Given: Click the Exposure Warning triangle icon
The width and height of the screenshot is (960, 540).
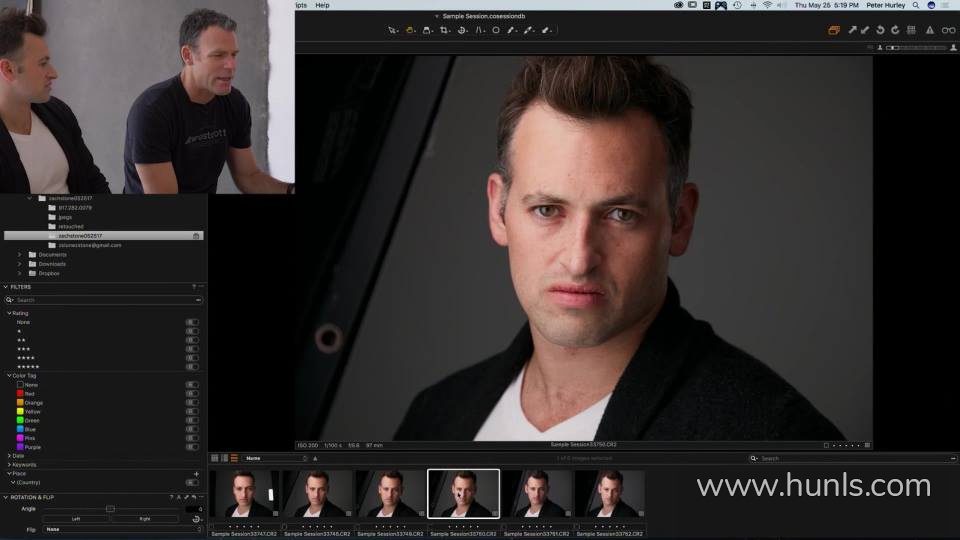Looking at the screenshot, I should [x=929, y=30].
